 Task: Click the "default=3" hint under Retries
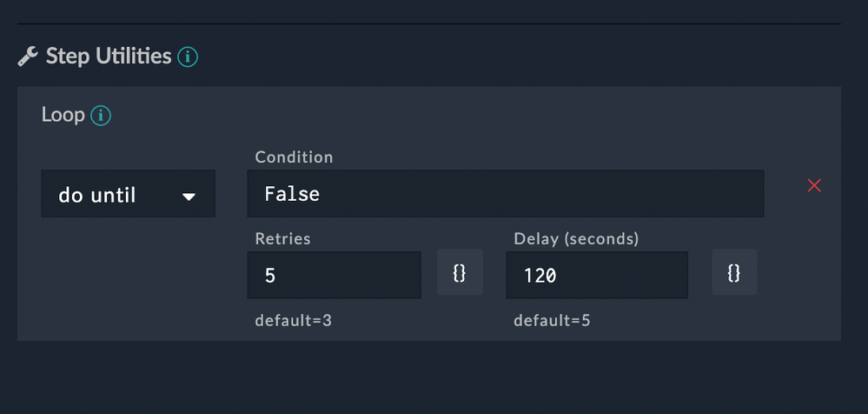coord(293,321)
